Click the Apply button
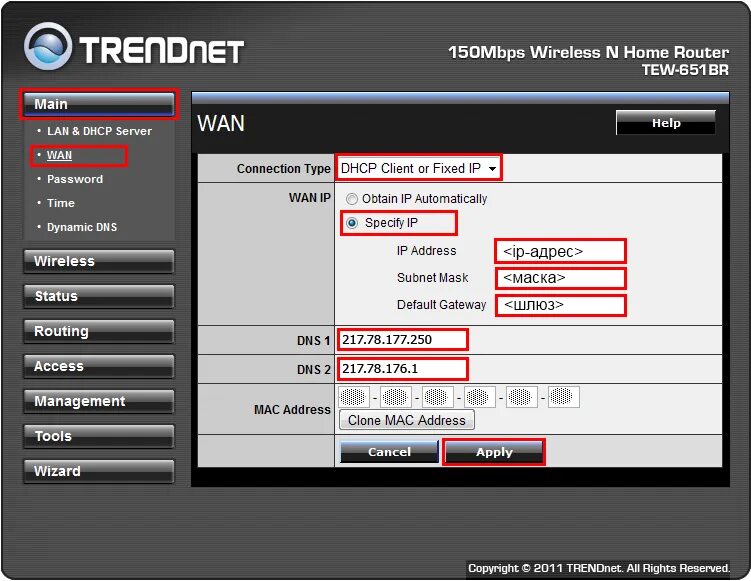Viewport: 751px width, 581px height. 494,452
